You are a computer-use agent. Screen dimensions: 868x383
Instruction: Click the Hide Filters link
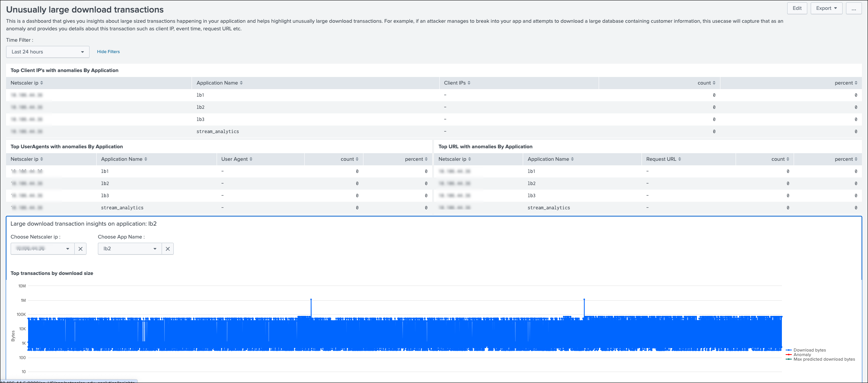click(108, 52)
